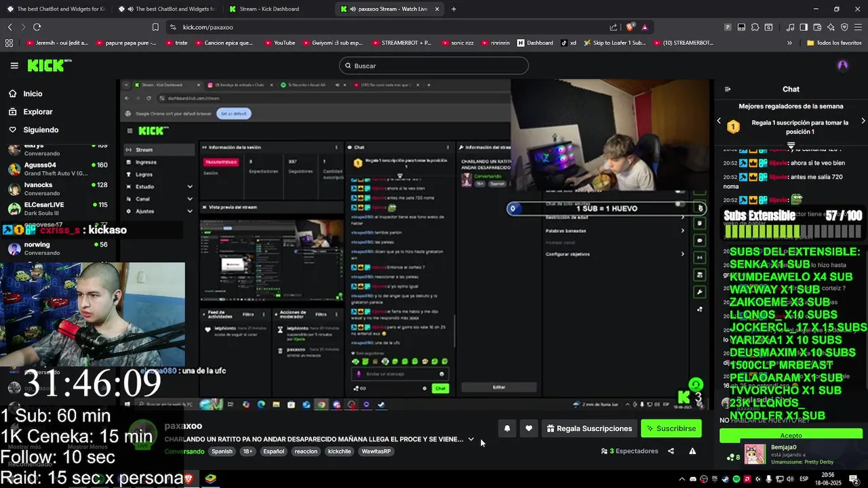Open the browser sidebar panel icon
The image size is (868, 488).
tap(804, 27)
